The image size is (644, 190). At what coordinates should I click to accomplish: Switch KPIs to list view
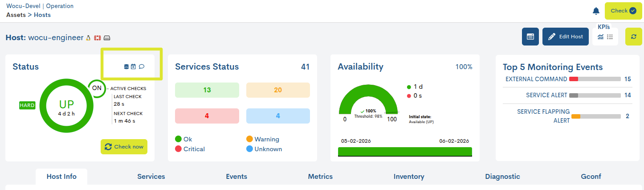pos(610,37)
